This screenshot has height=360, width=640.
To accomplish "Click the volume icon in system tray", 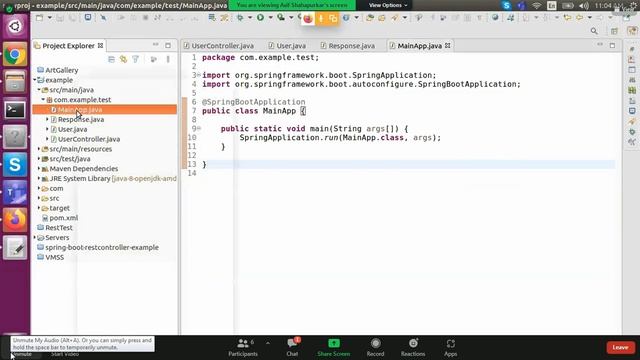I will 584,6.
